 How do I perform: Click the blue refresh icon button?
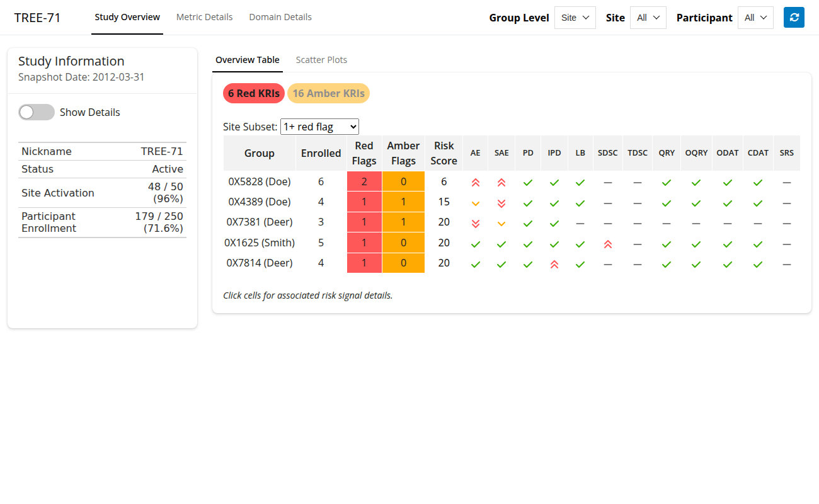pyautogui.click(x=794, y=18)
